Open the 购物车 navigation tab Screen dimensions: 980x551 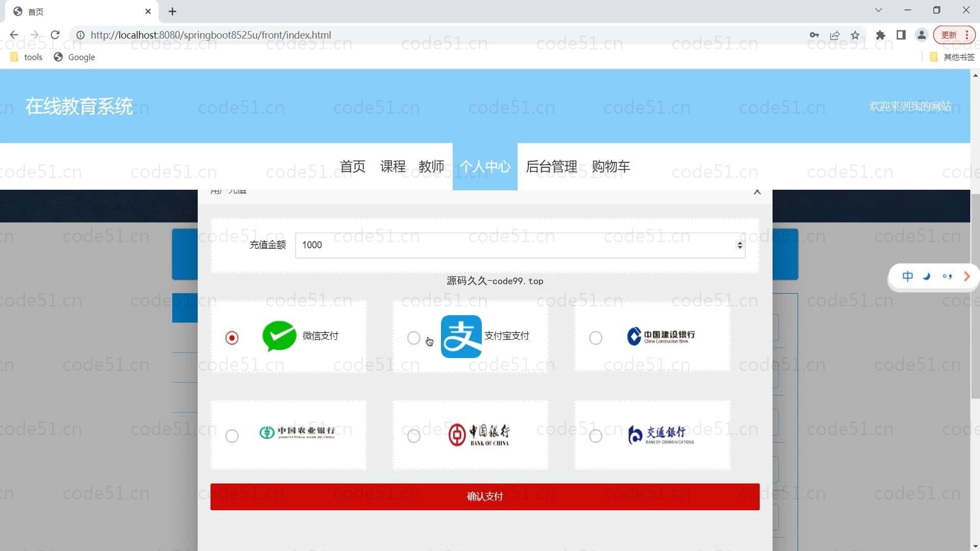pos(611,166)
